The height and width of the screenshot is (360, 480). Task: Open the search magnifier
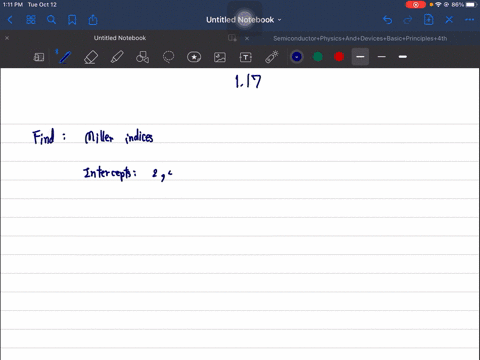tap(51, 20)
